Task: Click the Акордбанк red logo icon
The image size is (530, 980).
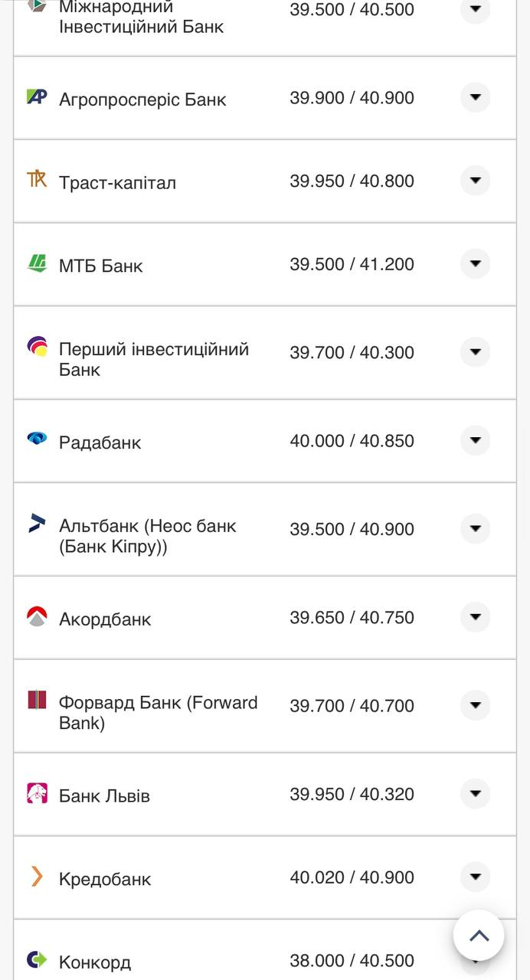Action: point(37,616)
